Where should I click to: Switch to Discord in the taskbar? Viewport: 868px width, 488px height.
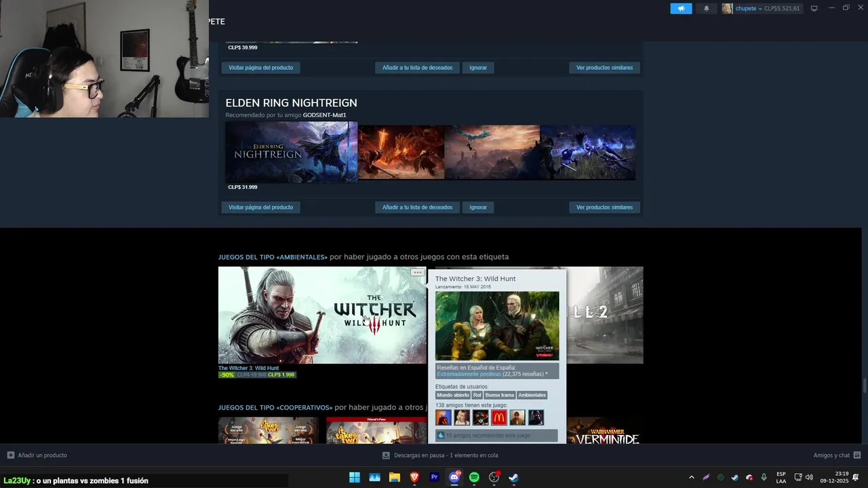pyautogui.click(x=454, y=477)
